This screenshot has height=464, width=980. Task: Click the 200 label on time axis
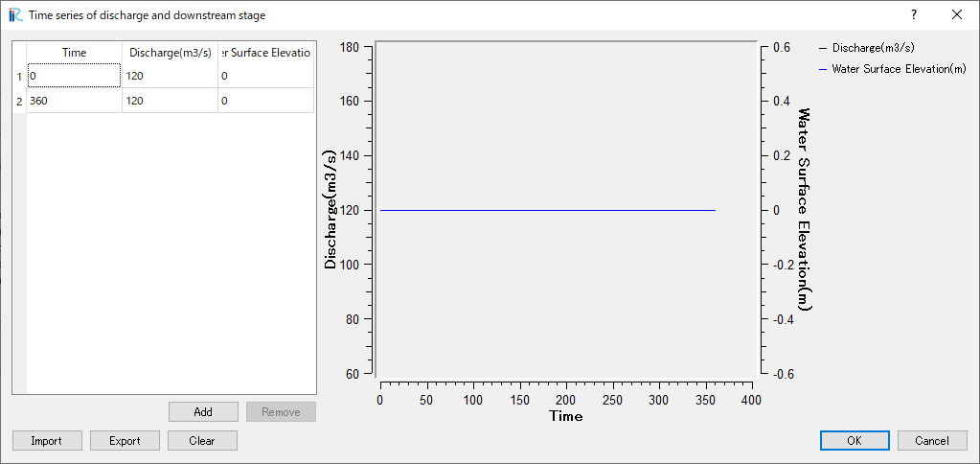[x=566, y=400]
